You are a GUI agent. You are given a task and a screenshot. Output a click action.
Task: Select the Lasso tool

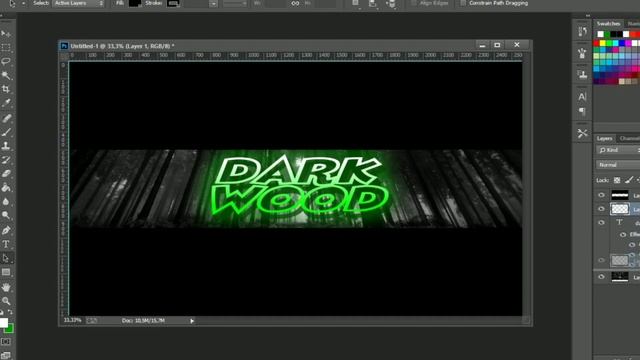[x=6, y=61]
